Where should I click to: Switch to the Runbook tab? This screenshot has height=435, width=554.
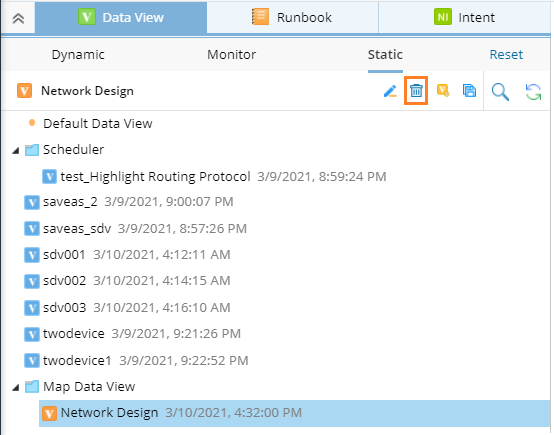[292, 17]
